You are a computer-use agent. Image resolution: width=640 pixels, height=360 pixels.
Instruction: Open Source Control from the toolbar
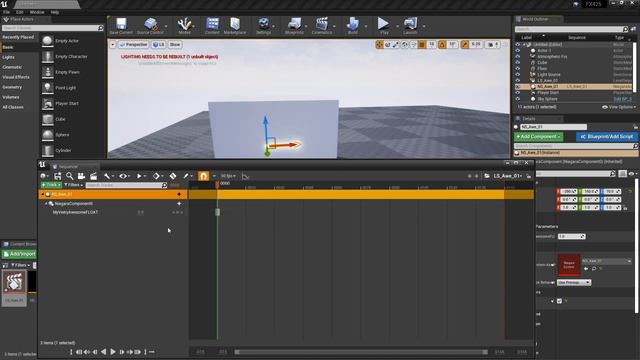click(151, 24)
